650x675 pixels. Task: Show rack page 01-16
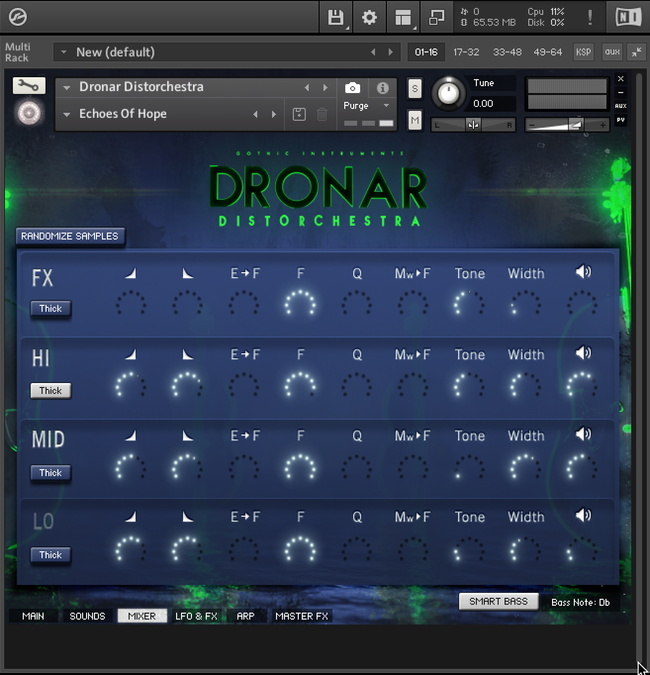coord(426,52)
